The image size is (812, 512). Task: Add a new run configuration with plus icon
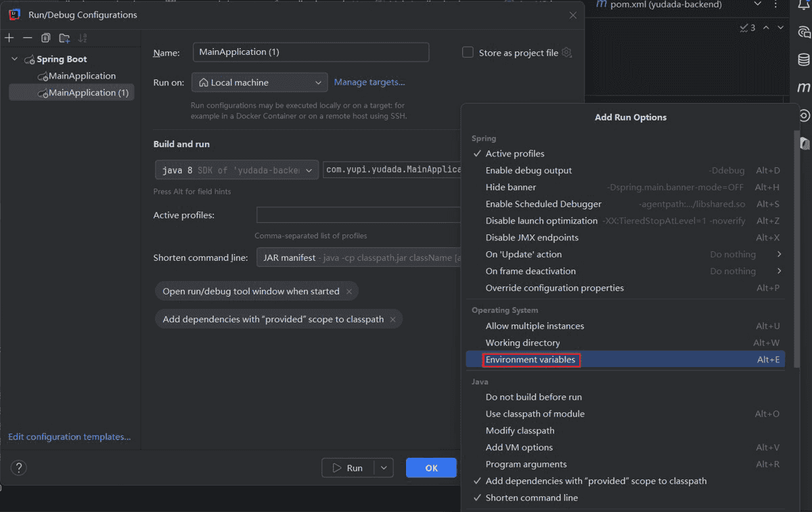pyautogui.click(x=9, y=38)
